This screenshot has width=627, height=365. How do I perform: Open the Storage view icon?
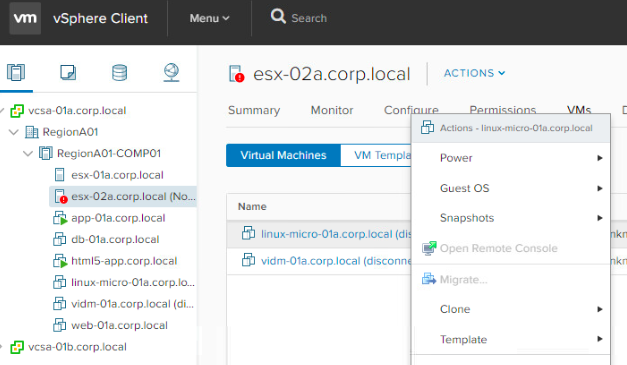[120, 72]
